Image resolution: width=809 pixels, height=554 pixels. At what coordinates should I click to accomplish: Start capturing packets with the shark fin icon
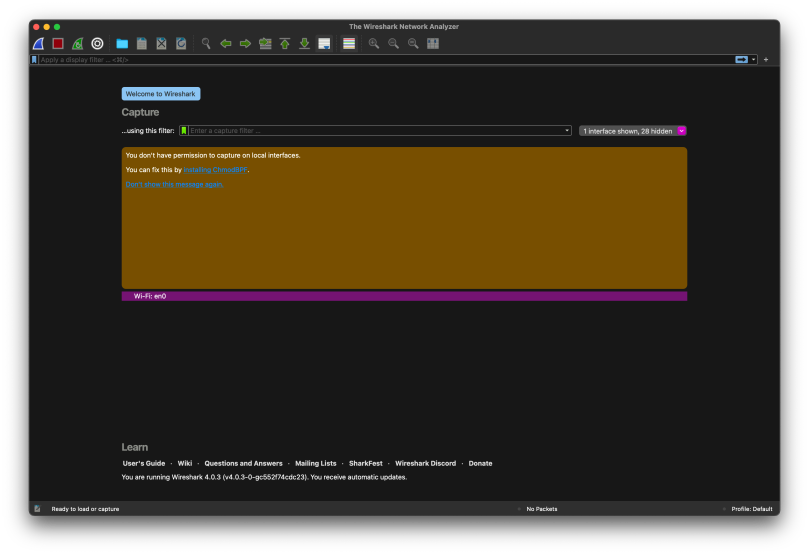point(39,44)
